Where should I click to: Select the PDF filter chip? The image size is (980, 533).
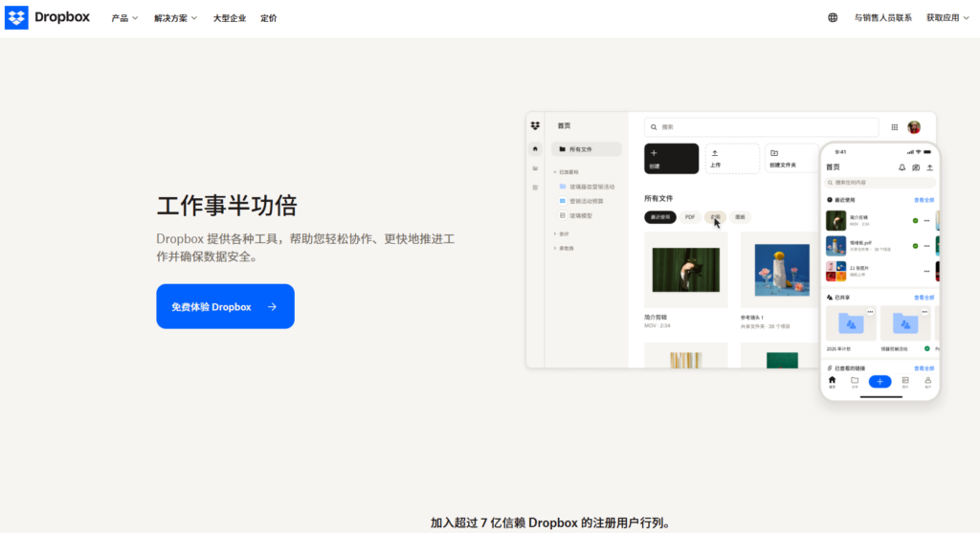[690, 217]
